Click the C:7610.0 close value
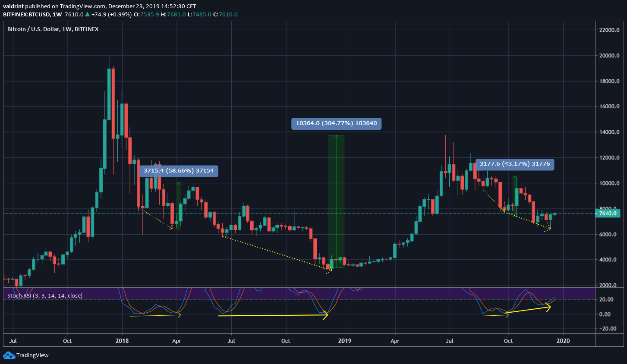 click(227, 14)
